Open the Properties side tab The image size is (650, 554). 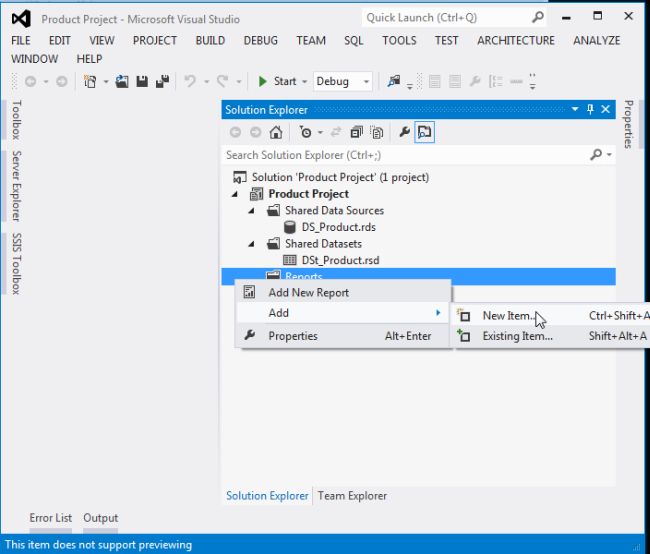pyautogui.click(x=628, y=124)
